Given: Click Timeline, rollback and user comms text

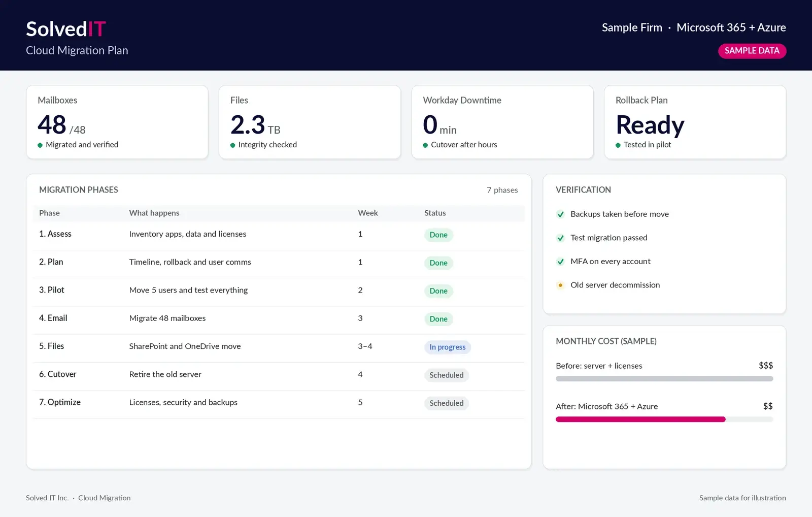Looking at the screenshot, I should (190, 262).
